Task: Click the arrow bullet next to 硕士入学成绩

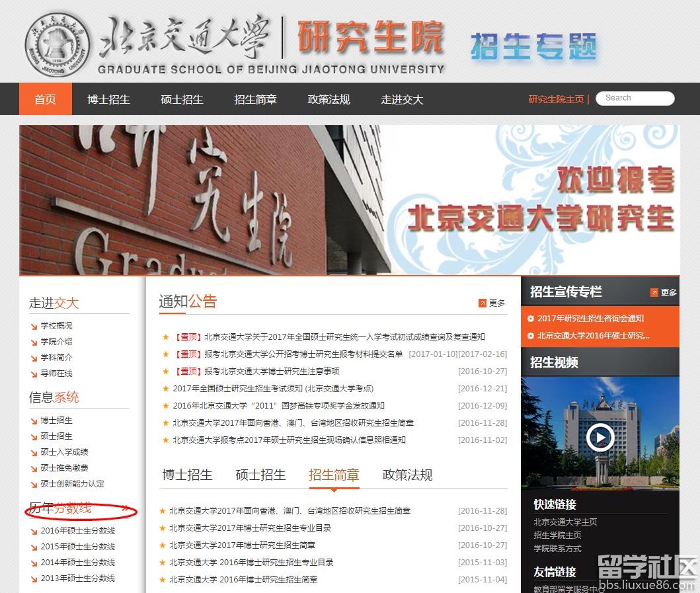Action: click(x=34, y=453)
